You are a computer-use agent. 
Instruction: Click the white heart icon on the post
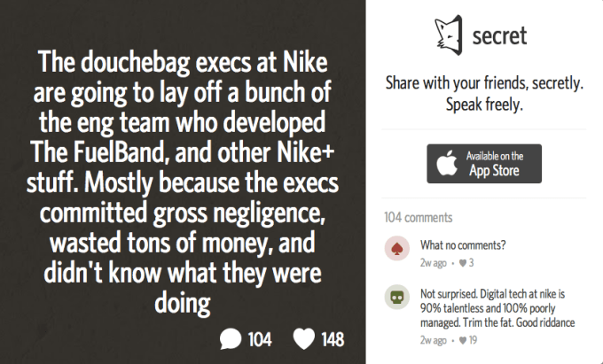point(304,339)
